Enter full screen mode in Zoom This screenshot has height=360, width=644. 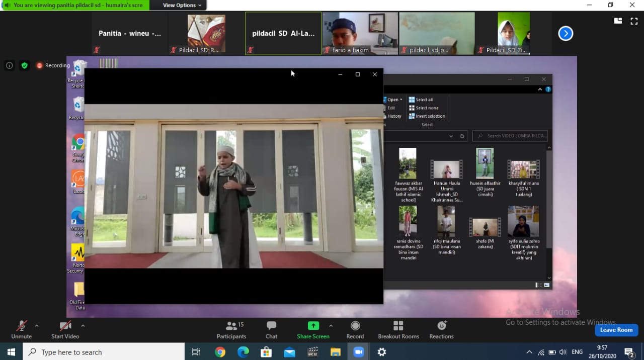(x=634, y=21)
